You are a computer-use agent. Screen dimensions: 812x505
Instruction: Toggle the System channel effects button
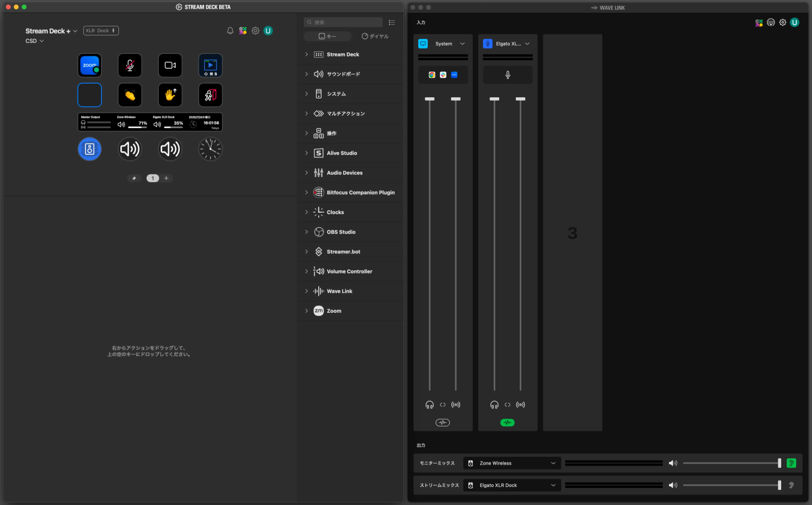443,423
